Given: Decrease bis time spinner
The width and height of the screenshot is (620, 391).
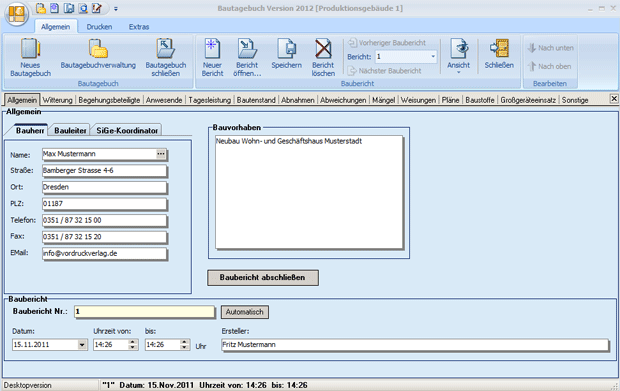Looking at the screenshot, I should (184, 348).
